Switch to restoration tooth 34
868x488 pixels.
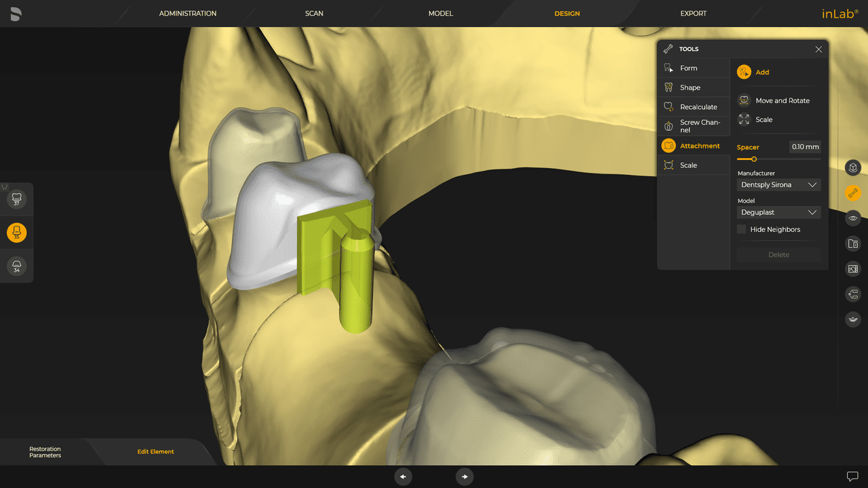point(16,265)
